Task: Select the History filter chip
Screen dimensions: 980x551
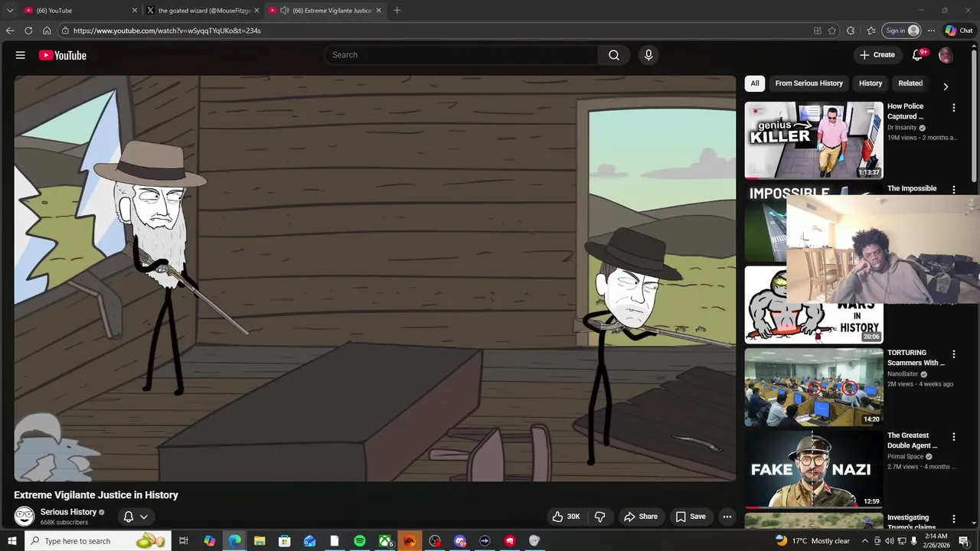Action: pos(871,83)
